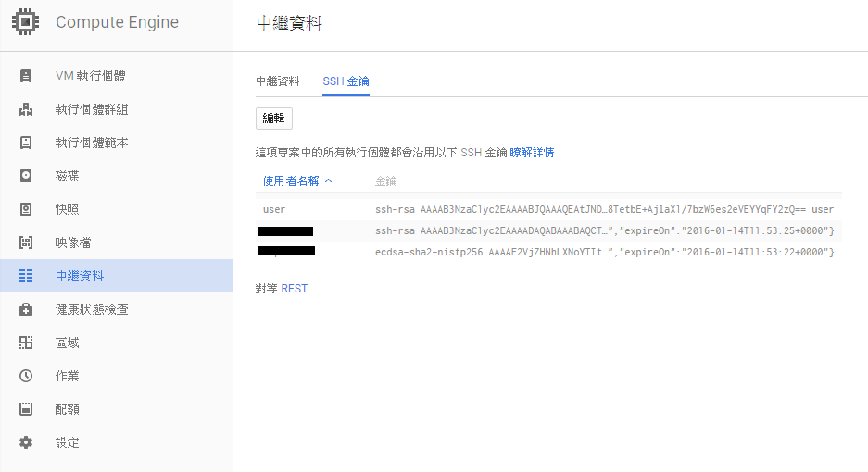Select the 執行個體群組 icon
The width and height of the screenshot is (868, 472).
(26, 109)
